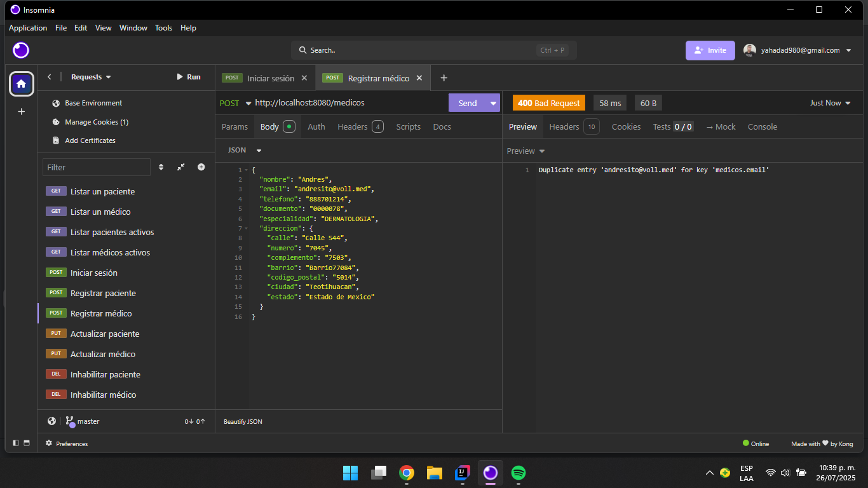This screenshot has width=868, height=488.
Task: Open the Tools menu
Action: pos(163,28)
